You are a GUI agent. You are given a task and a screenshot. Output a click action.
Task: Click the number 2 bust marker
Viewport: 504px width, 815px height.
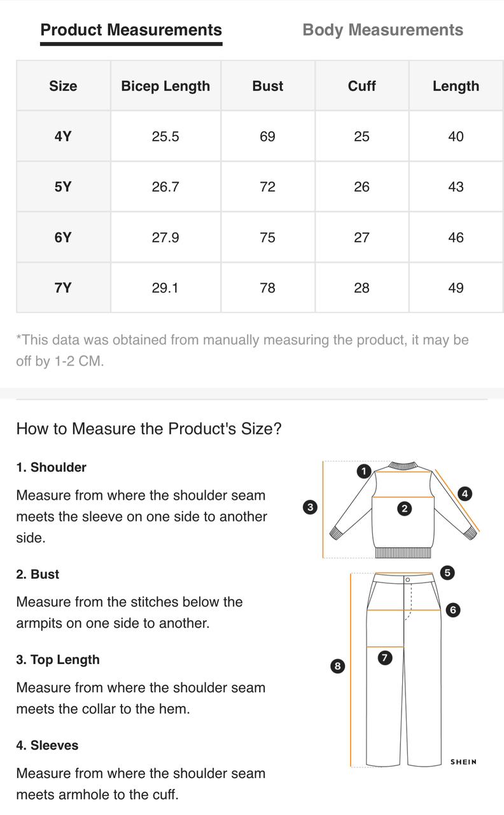pyautogui.click(x=405, y=508)
